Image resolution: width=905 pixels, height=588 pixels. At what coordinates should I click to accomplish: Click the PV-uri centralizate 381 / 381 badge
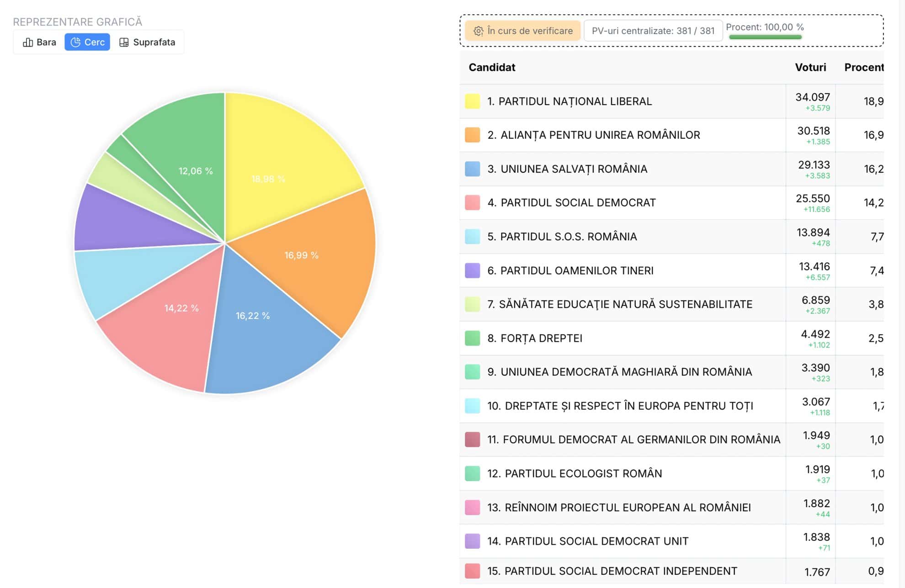653,31
